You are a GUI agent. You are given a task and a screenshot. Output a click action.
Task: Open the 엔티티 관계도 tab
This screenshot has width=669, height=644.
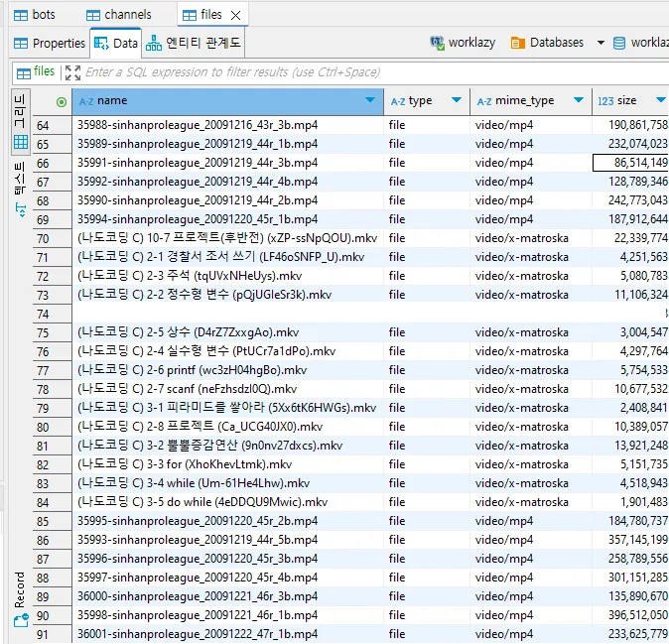pyautogui.click(x=194, y=43)
